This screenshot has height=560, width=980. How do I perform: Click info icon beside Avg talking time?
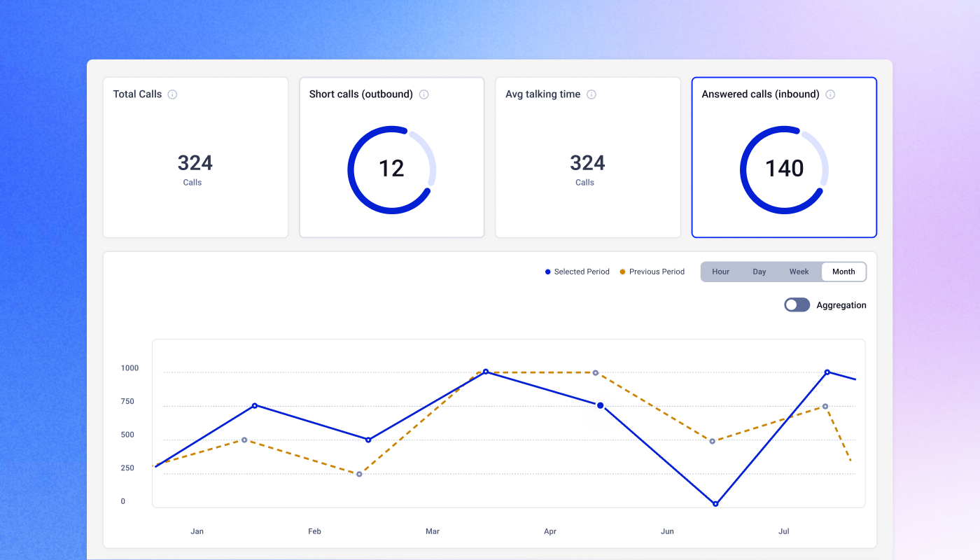pos(591,94)
